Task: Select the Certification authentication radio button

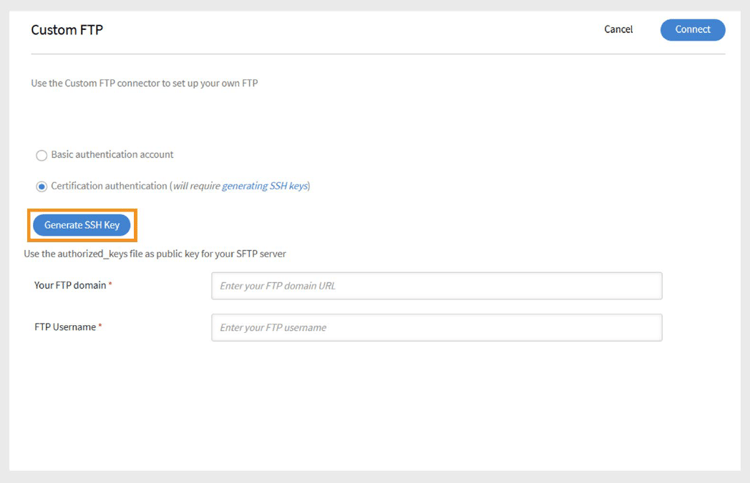Action: click(42, 187)
